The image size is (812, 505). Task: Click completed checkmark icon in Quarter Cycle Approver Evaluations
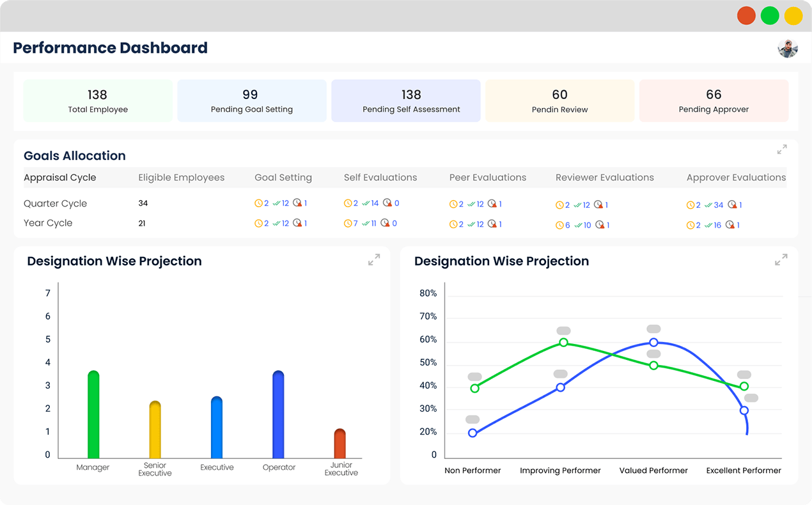coord(708,205)
